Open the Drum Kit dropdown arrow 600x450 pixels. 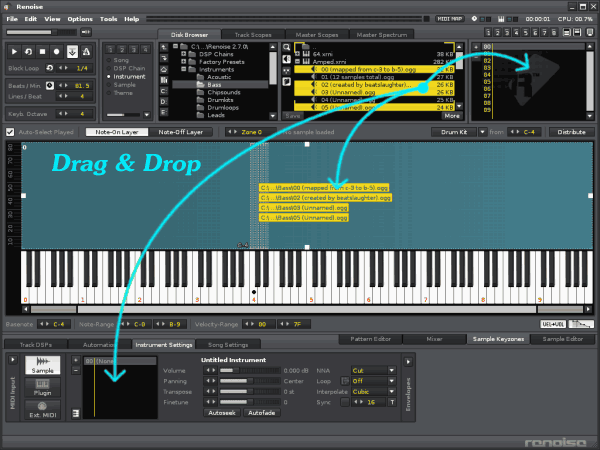[x=482, y=132]
